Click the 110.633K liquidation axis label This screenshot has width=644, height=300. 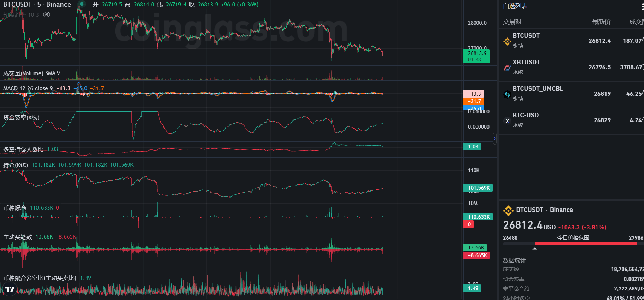coord(478,217)
